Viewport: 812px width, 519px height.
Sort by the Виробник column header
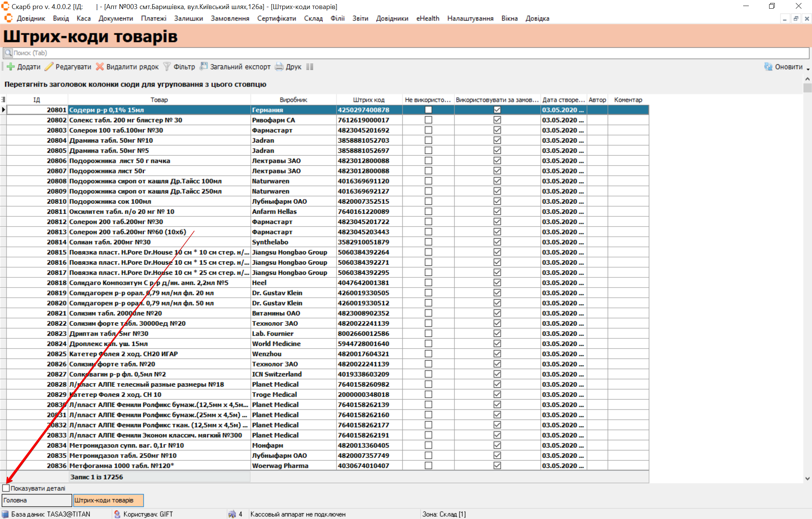[293, 100]
